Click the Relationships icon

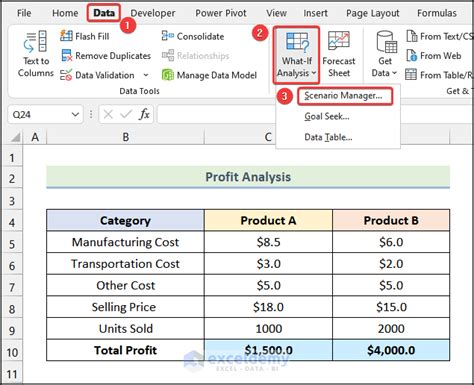click(x=195, y=56)
